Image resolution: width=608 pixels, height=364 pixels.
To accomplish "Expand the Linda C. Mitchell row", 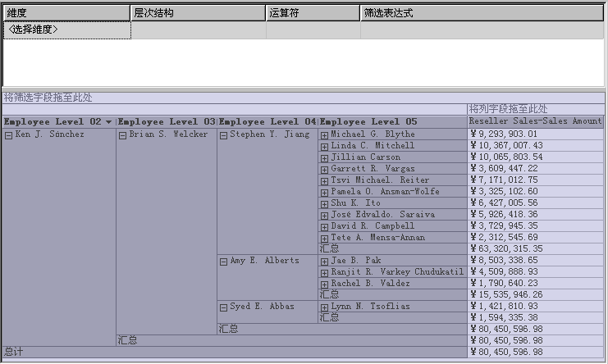I will (324, 147).
